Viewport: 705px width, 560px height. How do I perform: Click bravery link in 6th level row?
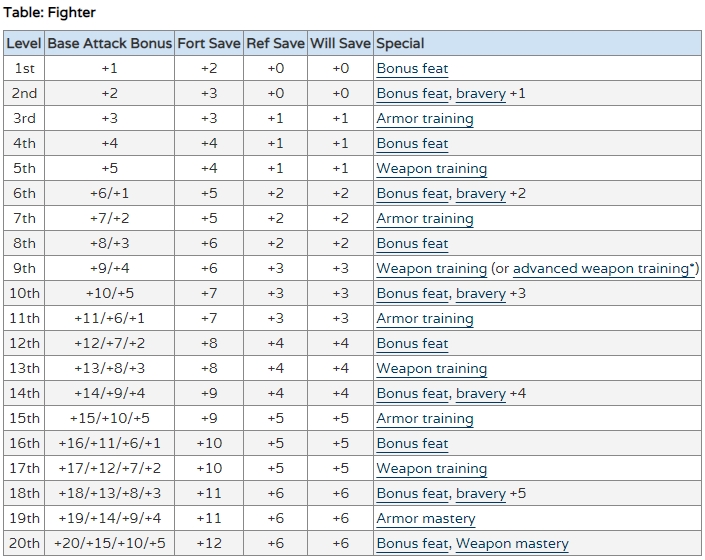point(480,194)
